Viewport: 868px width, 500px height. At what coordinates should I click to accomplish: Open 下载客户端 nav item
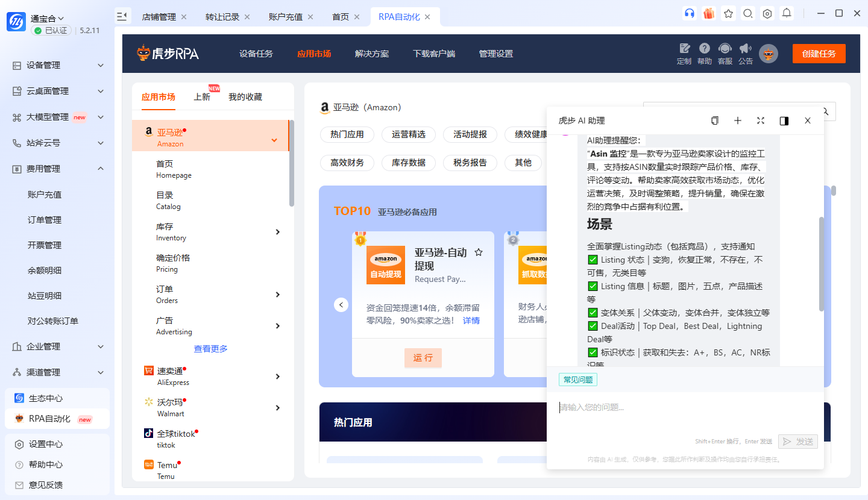click(434, 54)
